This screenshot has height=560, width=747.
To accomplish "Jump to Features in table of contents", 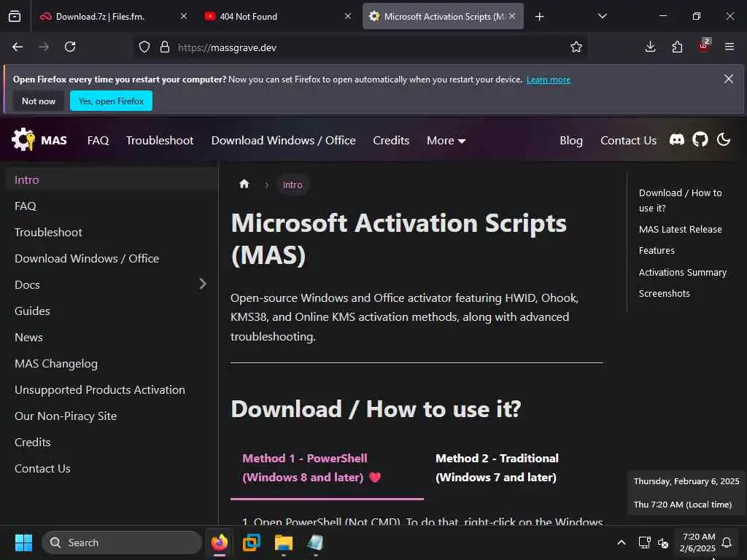I will point(657,251).
